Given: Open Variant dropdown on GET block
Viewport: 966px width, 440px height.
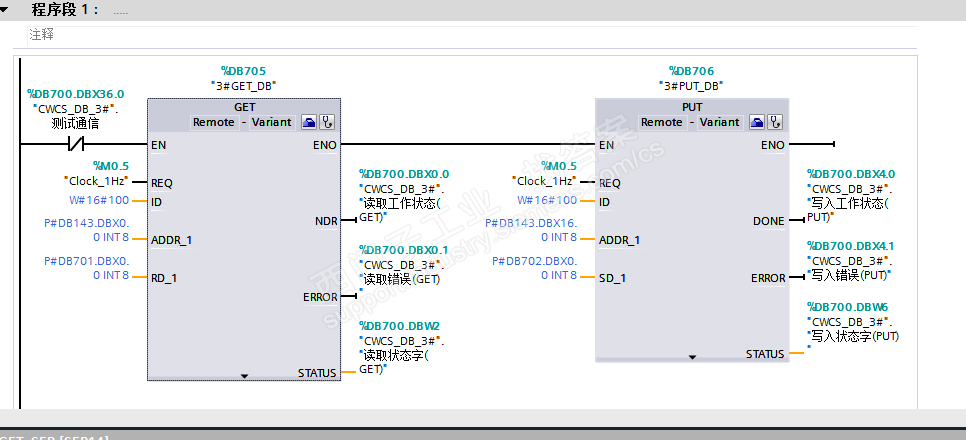Looking at the screenshot, I should (271, 122).
